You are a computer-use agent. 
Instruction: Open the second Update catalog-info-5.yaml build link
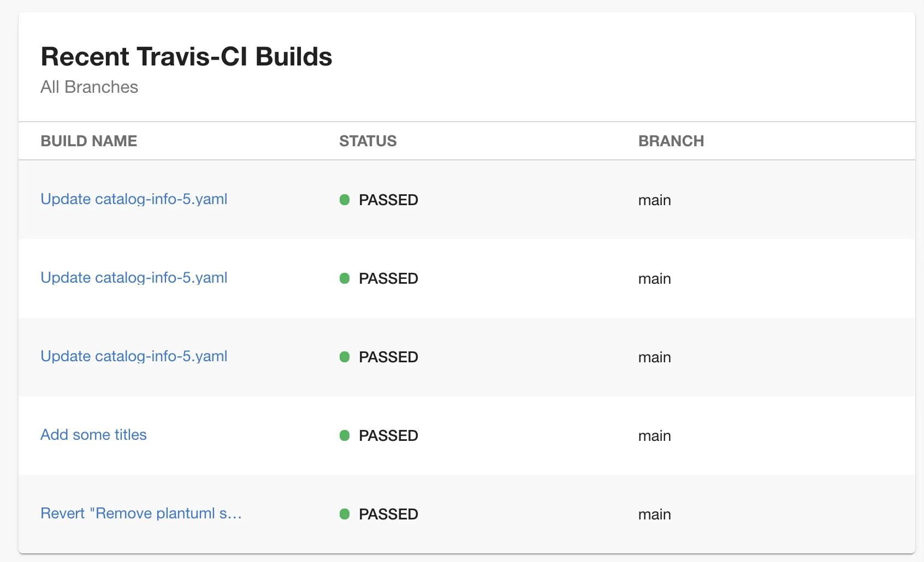[134, 278]
